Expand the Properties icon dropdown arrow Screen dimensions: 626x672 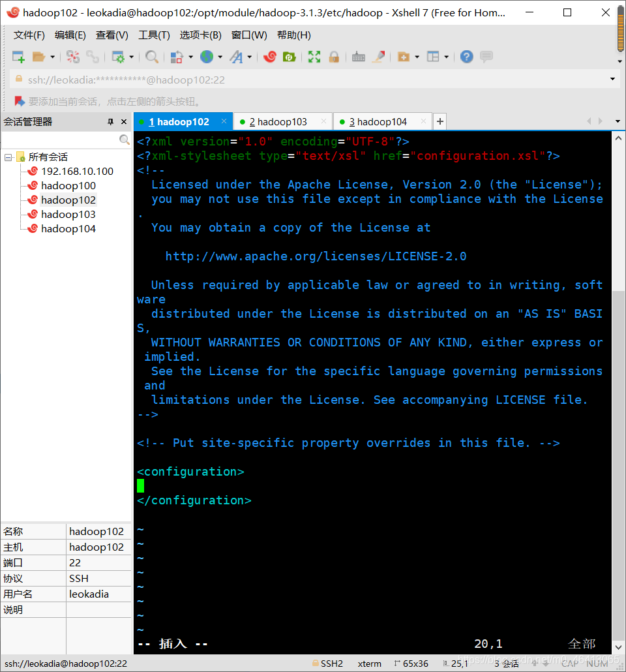131,57
